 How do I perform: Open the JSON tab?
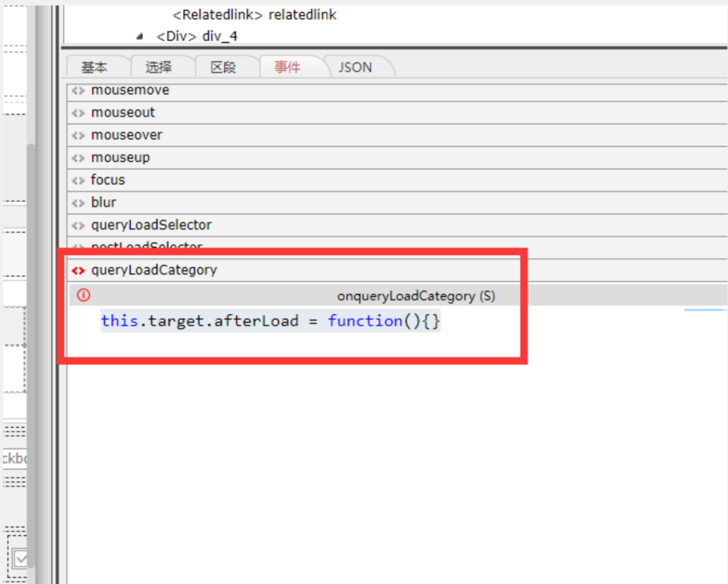coord(355,67)
